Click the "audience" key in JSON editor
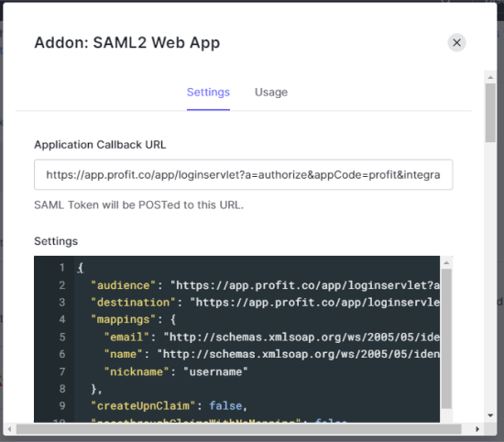The width and height of the screenshot is (504, 442). [124, 285]
